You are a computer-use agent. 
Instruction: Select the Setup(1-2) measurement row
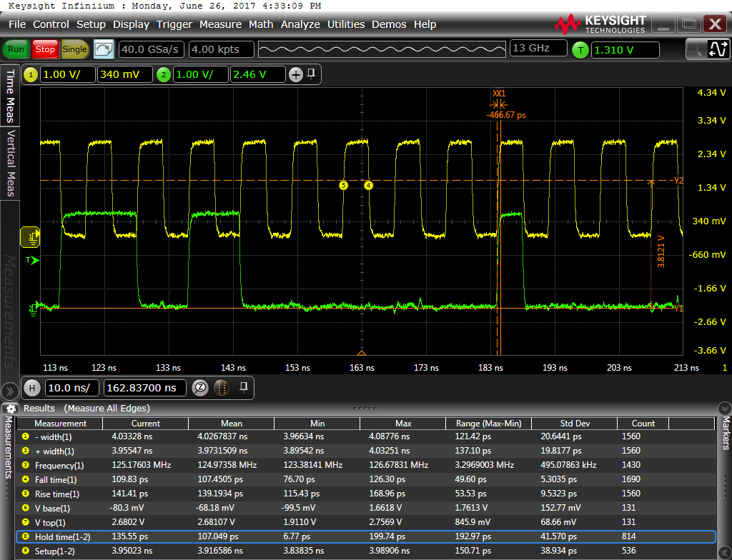[x=366, y=551]
